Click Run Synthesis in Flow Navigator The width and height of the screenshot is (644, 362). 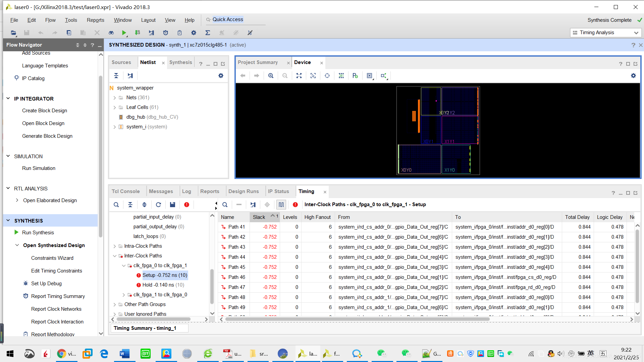38,233
